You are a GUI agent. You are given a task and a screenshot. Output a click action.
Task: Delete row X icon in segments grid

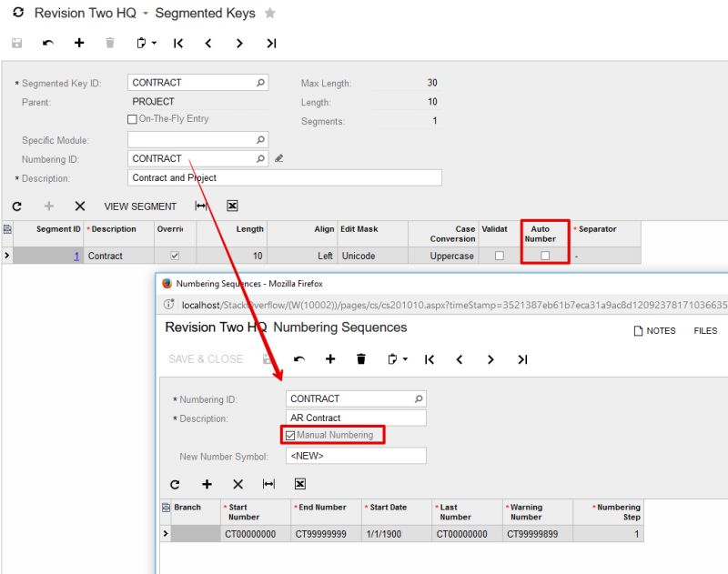coord(80,206)
